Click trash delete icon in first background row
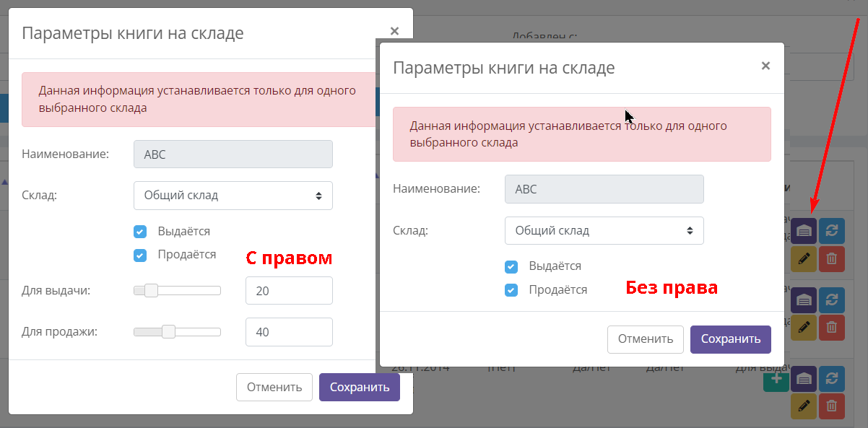This screenshot has height=428, width=868. (x=832, y=258)
